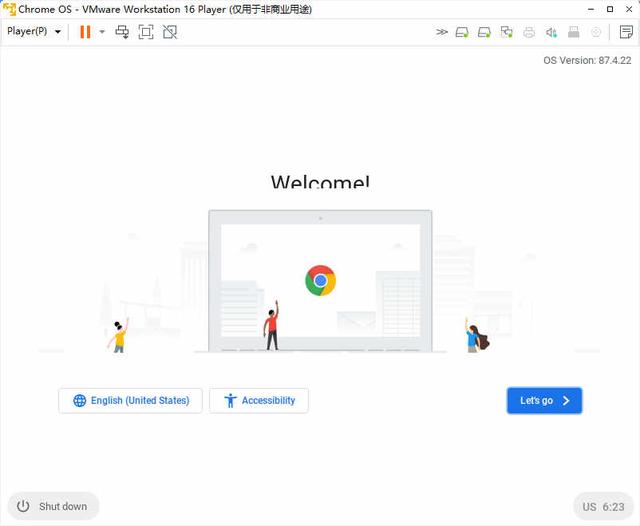Send Ctrl+Alt+Del to the virtual machine
Image resolution: width=640 pixels, height=526 pixels.
pos(122,32)
